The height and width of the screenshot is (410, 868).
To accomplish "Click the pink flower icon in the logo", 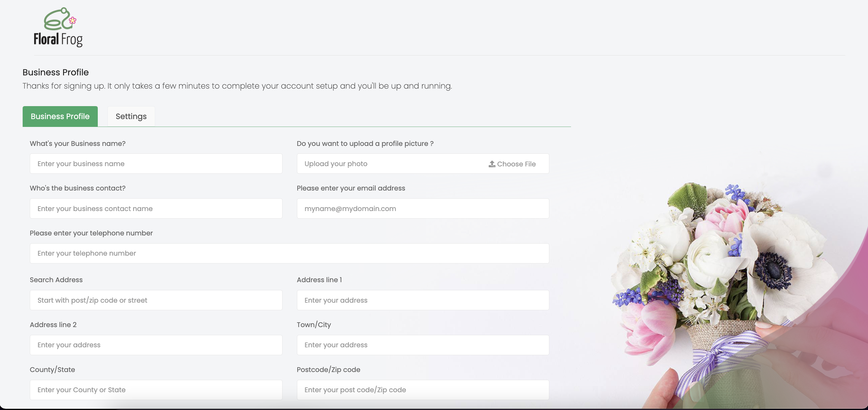I will (72, 20).
